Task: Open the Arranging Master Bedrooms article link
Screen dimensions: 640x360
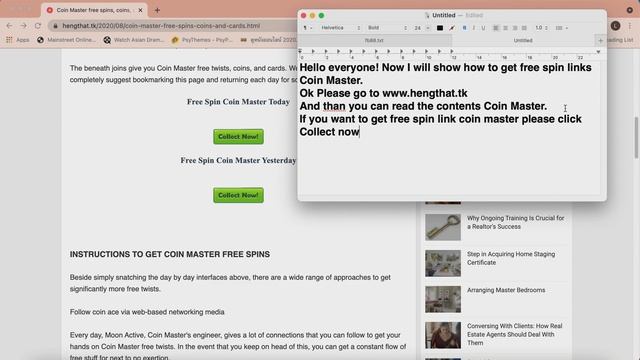Action: [506, 290]
